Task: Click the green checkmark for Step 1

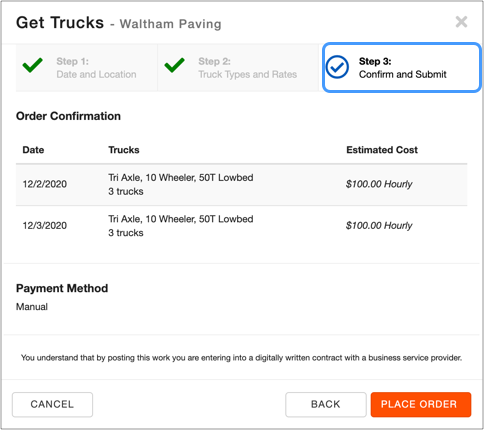Action: point(32,65)
